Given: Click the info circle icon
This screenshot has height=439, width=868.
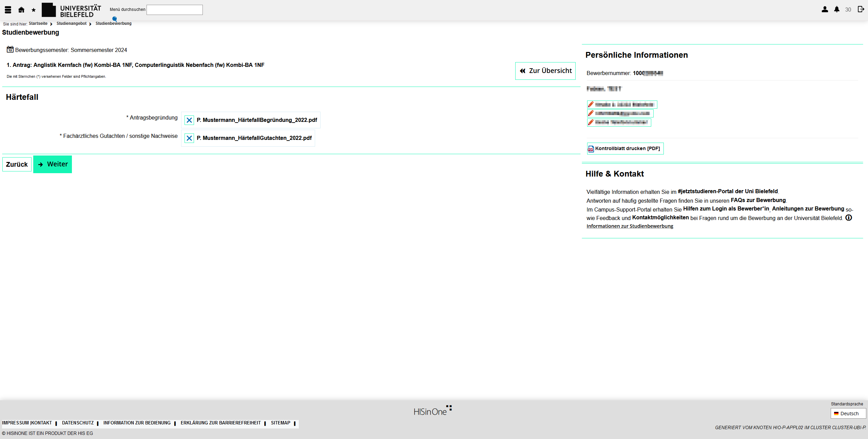Looking at the screenshot, I should tap(848, 218).
